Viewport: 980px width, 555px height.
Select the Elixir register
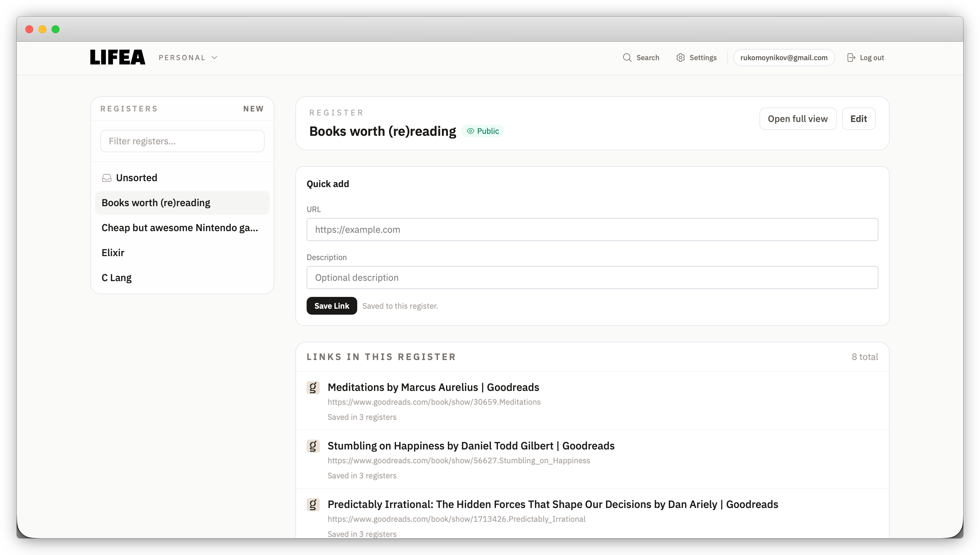pyautogui.click(x=113, y=252)
